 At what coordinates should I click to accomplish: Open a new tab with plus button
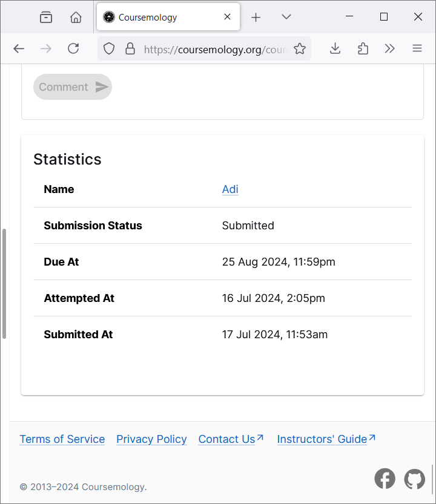click(256, 17)
